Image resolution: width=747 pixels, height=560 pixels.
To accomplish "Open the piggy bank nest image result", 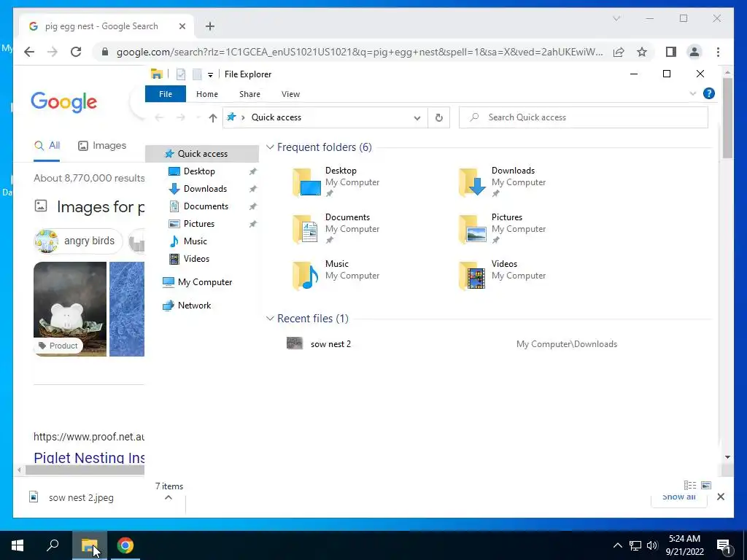I will pos(70,308).
